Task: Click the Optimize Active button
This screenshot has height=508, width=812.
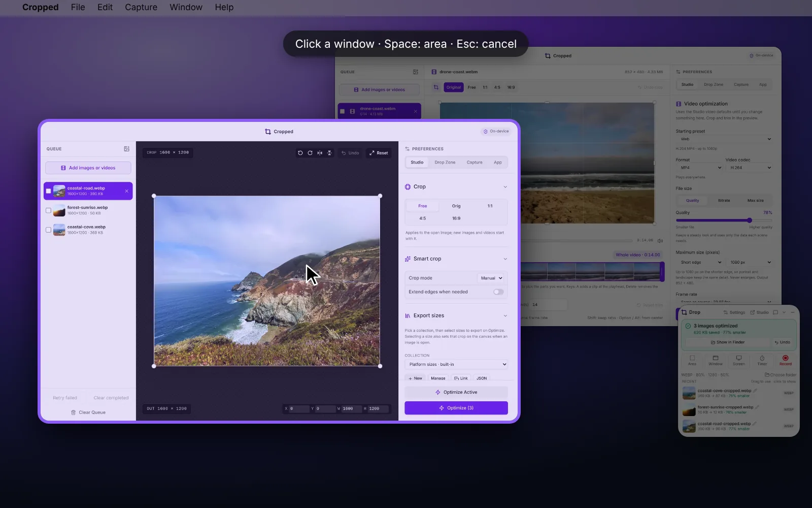Action: [456, 392]
